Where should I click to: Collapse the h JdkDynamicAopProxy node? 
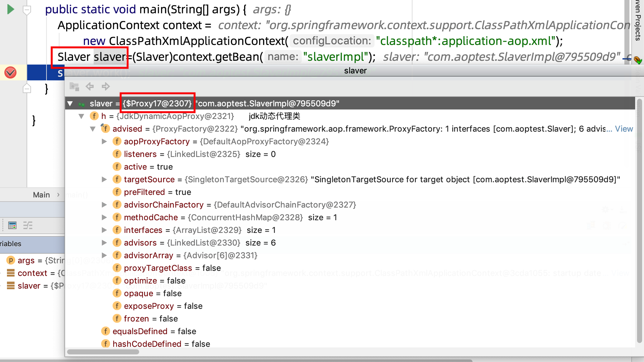pos(82,116)
